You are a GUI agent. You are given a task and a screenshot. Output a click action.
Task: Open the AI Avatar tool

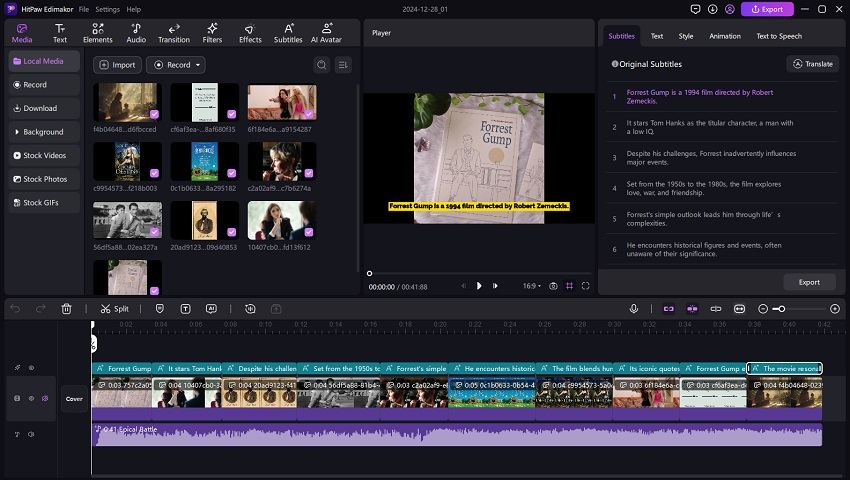point(326,33)
